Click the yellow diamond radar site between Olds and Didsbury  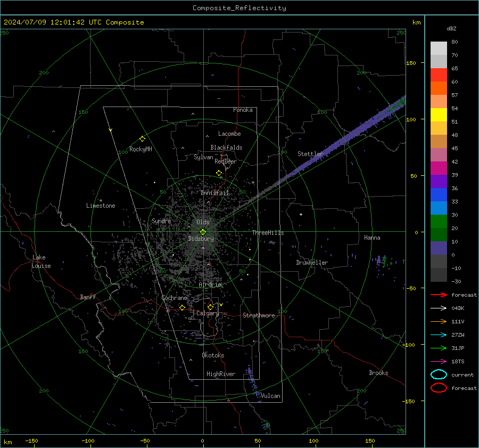[x=203, y=232]
